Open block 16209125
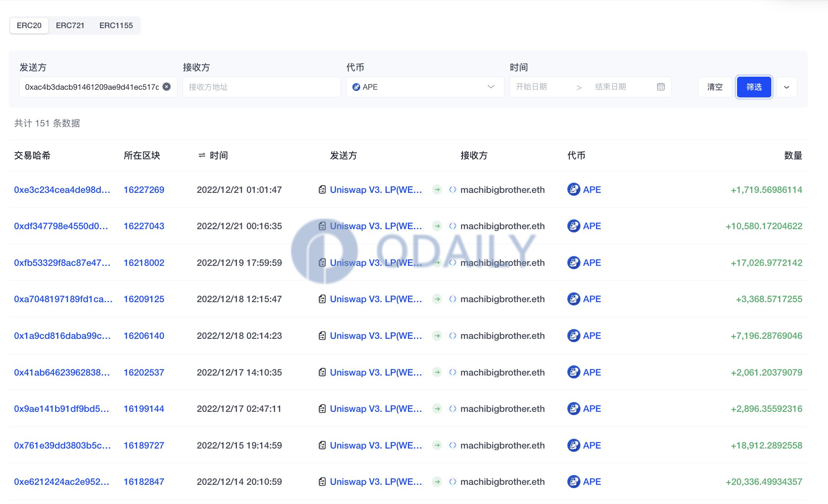 [144, 299]
